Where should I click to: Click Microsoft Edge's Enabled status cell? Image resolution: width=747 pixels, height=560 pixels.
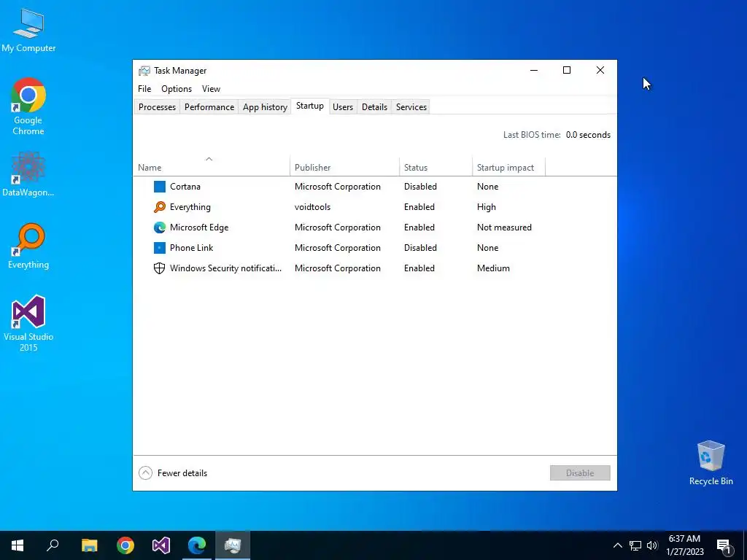[419, 227]
